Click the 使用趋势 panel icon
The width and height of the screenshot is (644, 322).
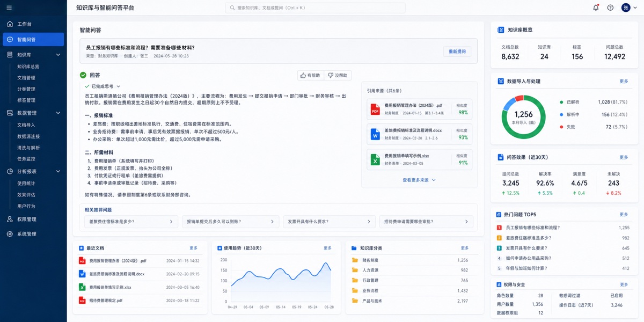pyautogui.click(x=219, y=248)
